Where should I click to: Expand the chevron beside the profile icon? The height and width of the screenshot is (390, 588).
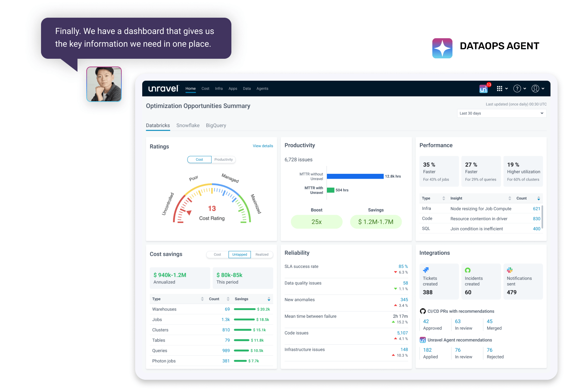(x=542, y=89)
